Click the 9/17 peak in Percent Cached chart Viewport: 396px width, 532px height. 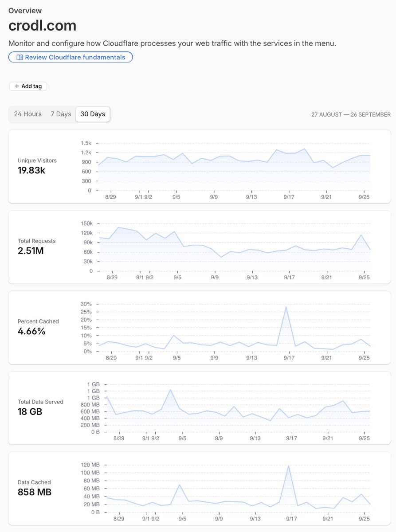point(286,307)
